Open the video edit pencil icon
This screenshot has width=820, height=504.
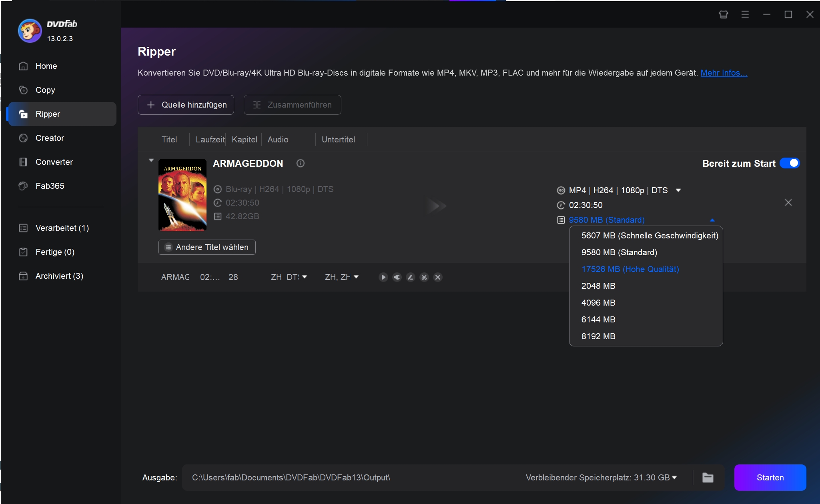(411, 277)
